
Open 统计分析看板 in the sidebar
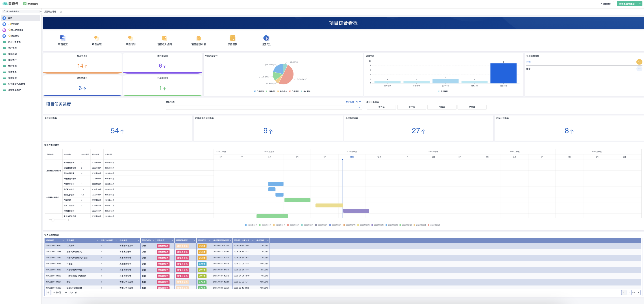tap(14, 42)
